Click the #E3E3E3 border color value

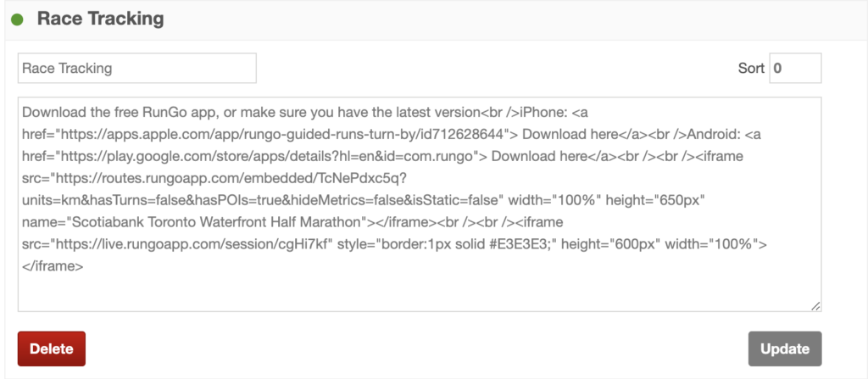[x=531, y=244]
